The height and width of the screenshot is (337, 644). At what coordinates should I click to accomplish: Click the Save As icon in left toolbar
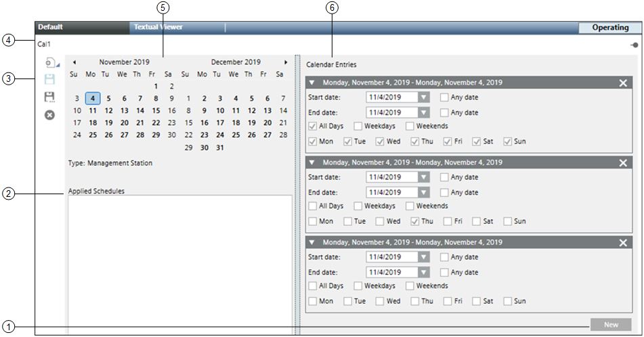[49, 97]
